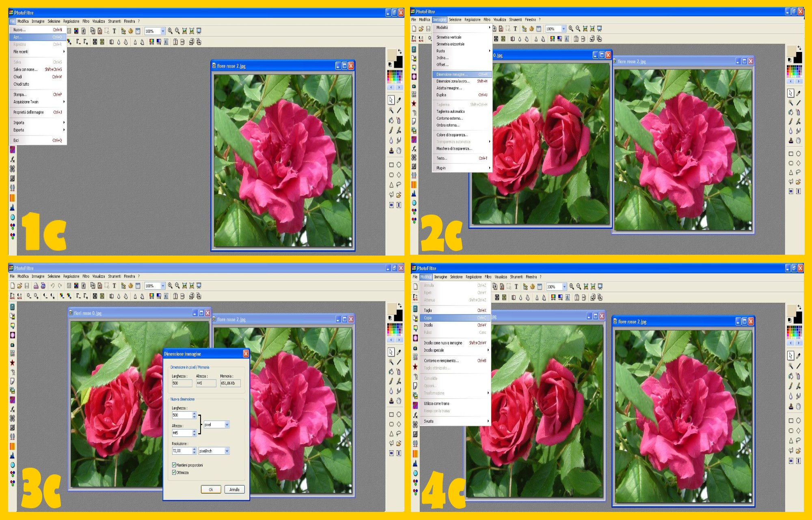Select Dimensione immagine... in the Immagine menu
The image size is (812, 520).
pos(451,74)
